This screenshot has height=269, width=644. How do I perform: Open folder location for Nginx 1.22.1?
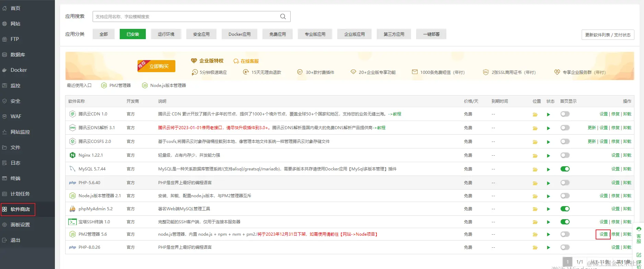[535, 156]
